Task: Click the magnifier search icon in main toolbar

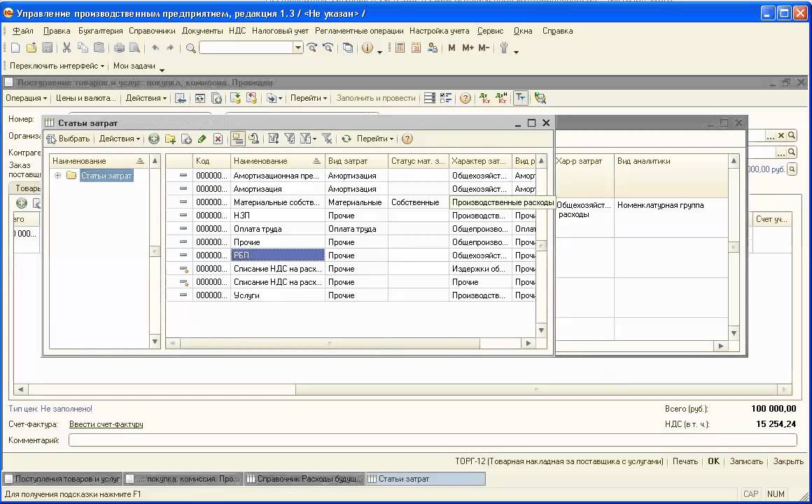Action: pos(190,48)
